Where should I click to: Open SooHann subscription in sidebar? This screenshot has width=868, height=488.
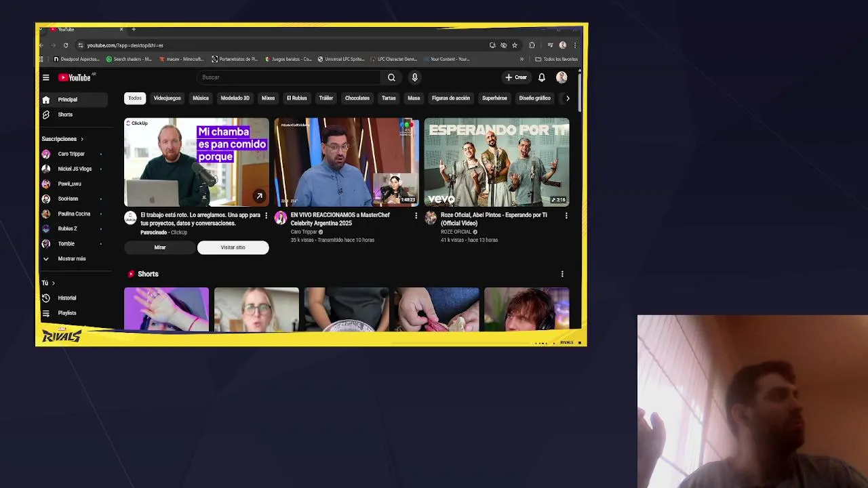click(x=74, y=199)
